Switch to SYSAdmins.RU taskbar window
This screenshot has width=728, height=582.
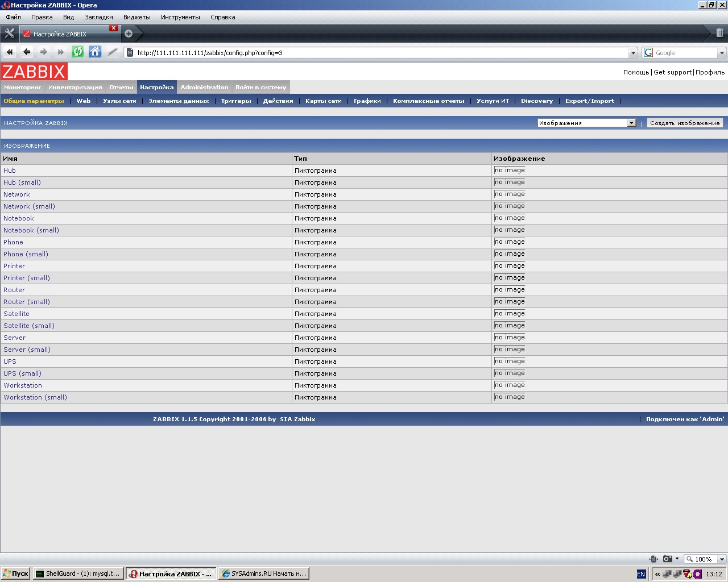(x=264, y=574)
